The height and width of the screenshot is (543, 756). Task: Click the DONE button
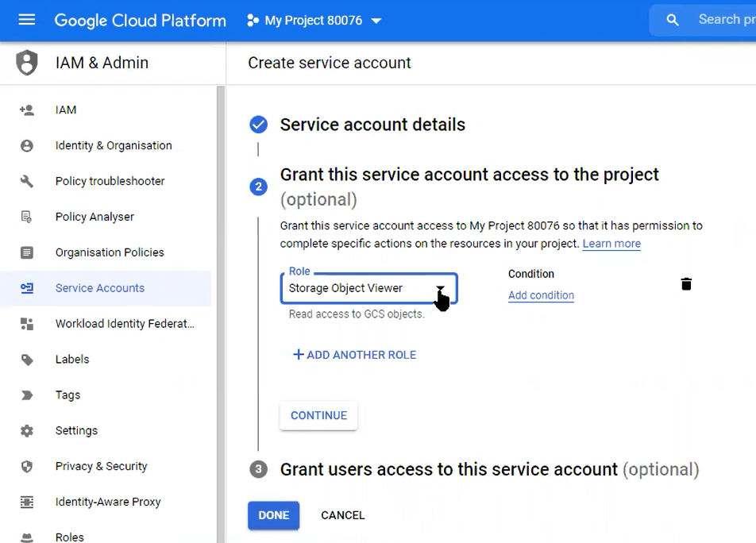273,515
